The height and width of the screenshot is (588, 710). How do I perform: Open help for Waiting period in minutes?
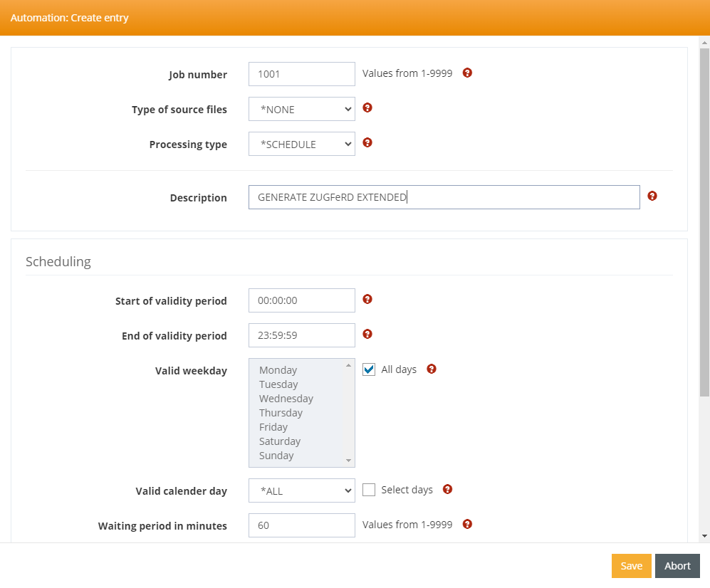point(467,524)
